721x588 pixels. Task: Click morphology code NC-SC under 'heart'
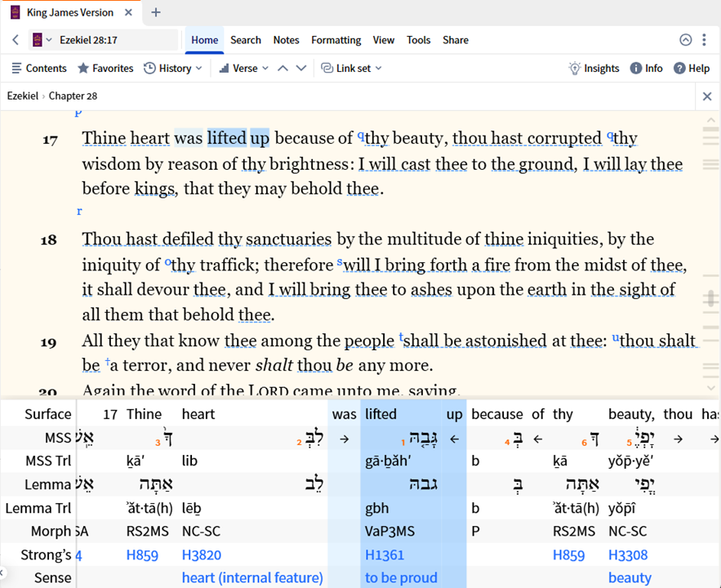pos(201,532)
